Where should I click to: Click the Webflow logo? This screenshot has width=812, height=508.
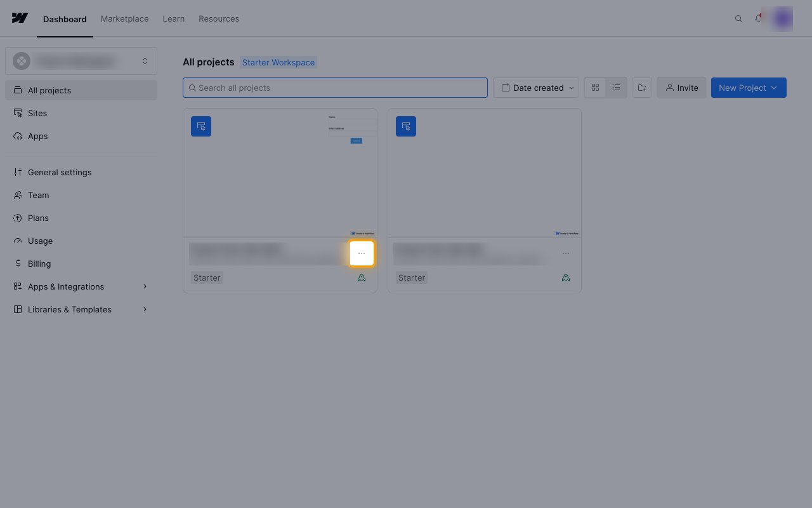coord(20,18)
